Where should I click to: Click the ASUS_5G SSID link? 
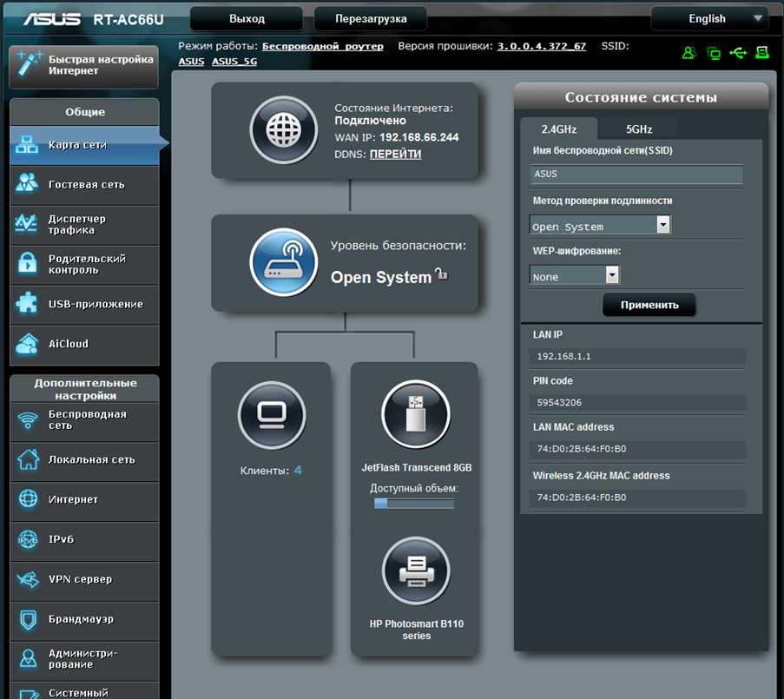point(234,62)
